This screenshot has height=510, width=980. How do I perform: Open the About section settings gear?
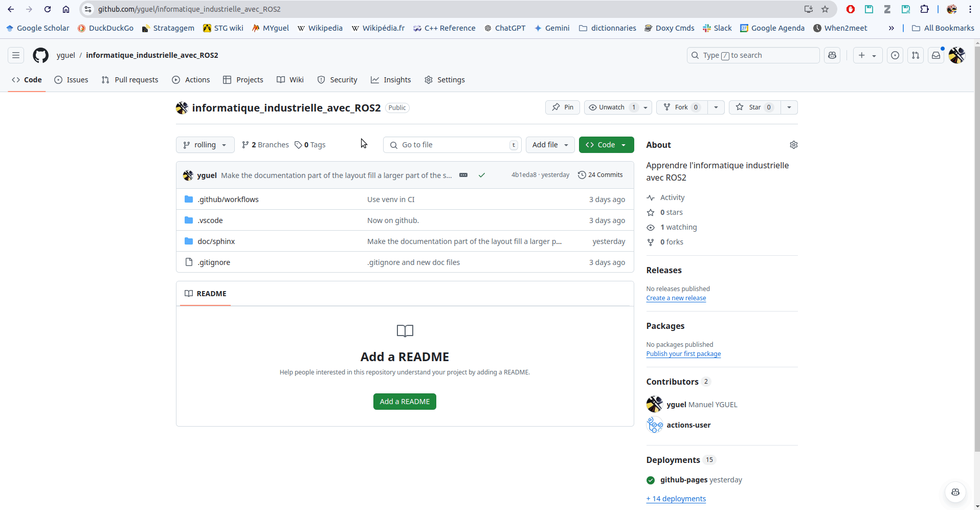point(793,145)
